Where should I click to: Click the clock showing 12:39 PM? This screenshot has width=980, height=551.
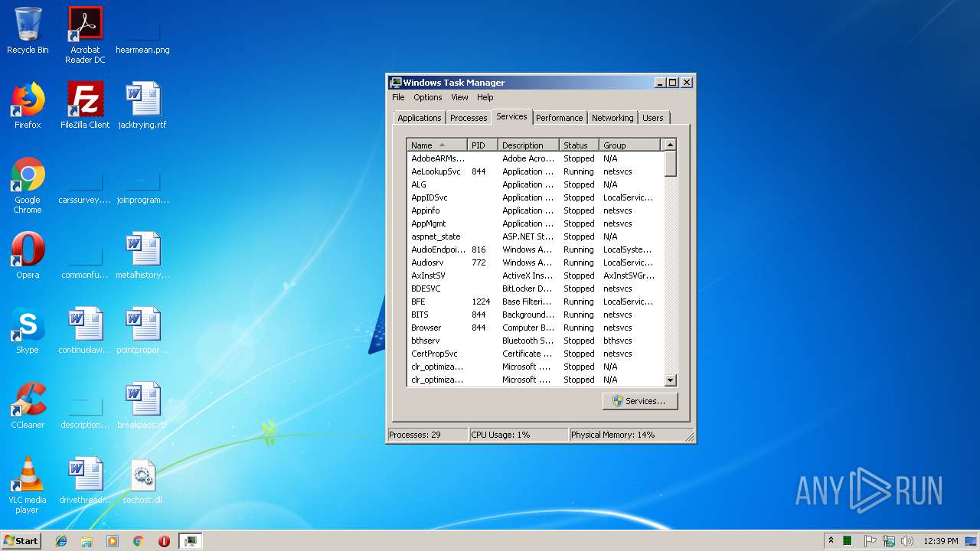940,541
